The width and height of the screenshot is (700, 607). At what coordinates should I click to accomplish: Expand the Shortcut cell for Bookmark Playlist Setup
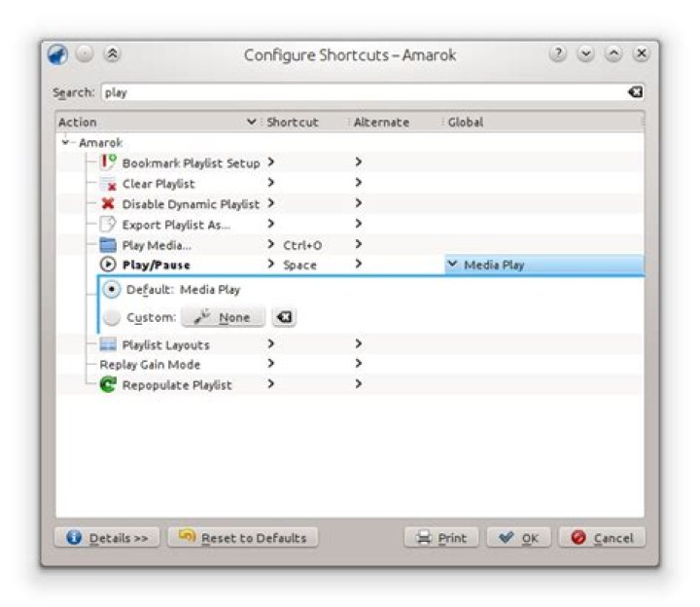pyautogui.click(x=270, y=162)
